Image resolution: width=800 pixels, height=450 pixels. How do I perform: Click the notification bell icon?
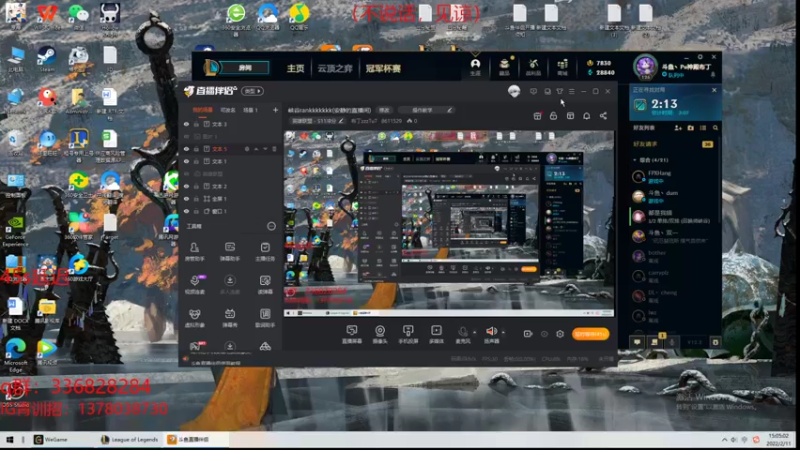(x=587, y=116)
